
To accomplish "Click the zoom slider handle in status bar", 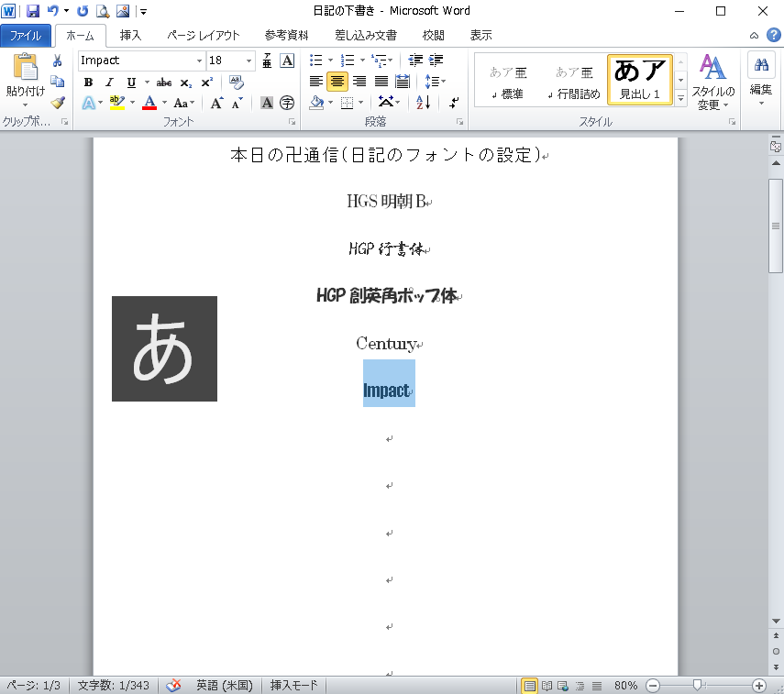I will (x=698, y=685).
